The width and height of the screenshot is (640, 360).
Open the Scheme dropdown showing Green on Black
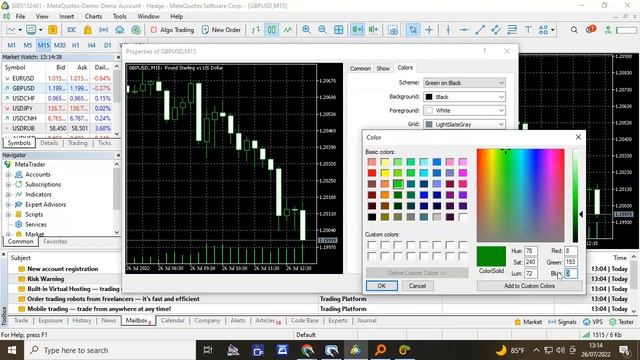click(x=464, y=83)
